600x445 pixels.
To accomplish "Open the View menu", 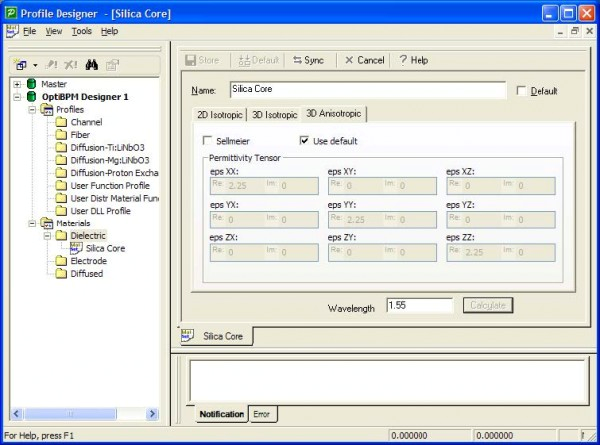I will 54,31.
